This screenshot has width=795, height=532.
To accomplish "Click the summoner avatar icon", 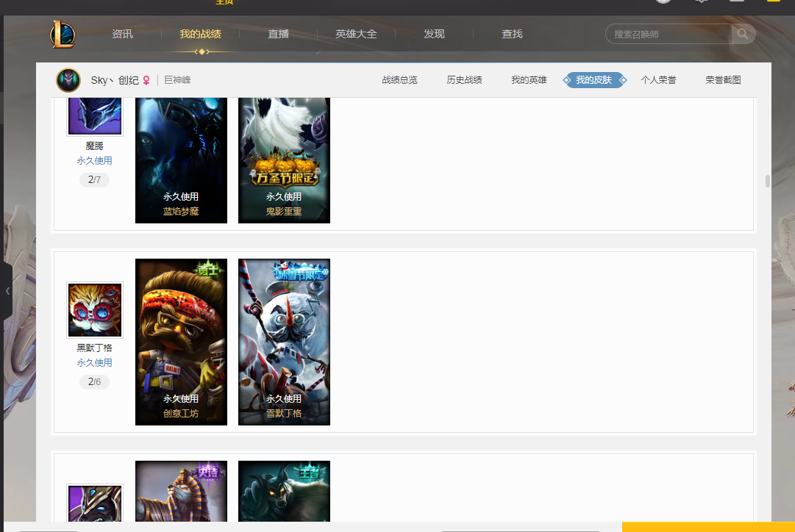I will tap(68, 80).
